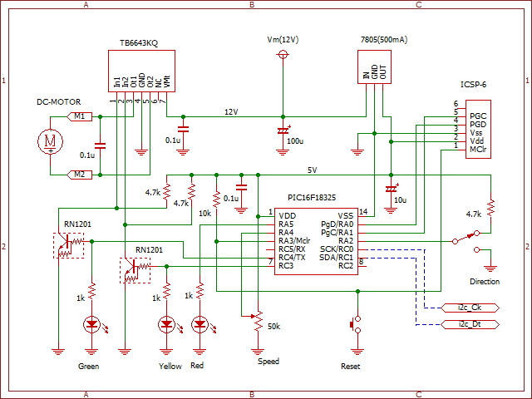Select the 100u electrolytic capacitor
Image resolution: width=532 pixels, height=399 pixels.
tap(283, 131)
